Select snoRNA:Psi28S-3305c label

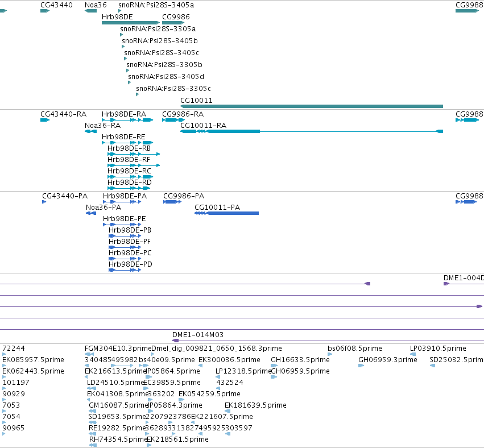[173, 89]
